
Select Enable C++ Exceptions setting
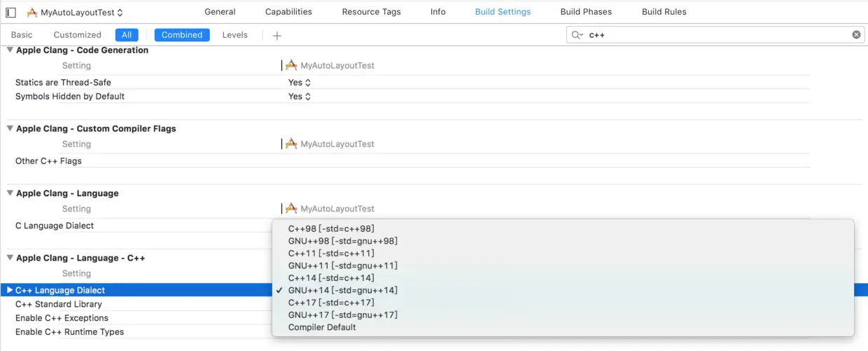coord(62,318)
